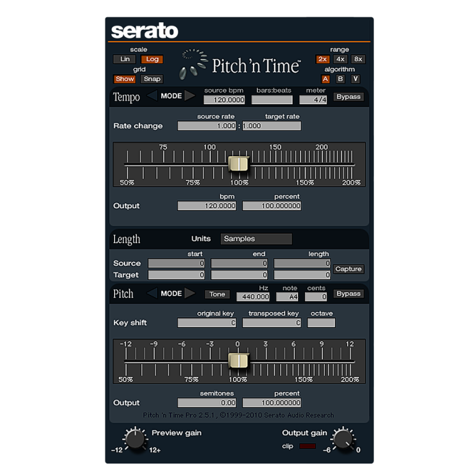Viewport: 476px width, 476px height.
Task: Click the Capture button in Length section
Action: click(x=348, y=268)
